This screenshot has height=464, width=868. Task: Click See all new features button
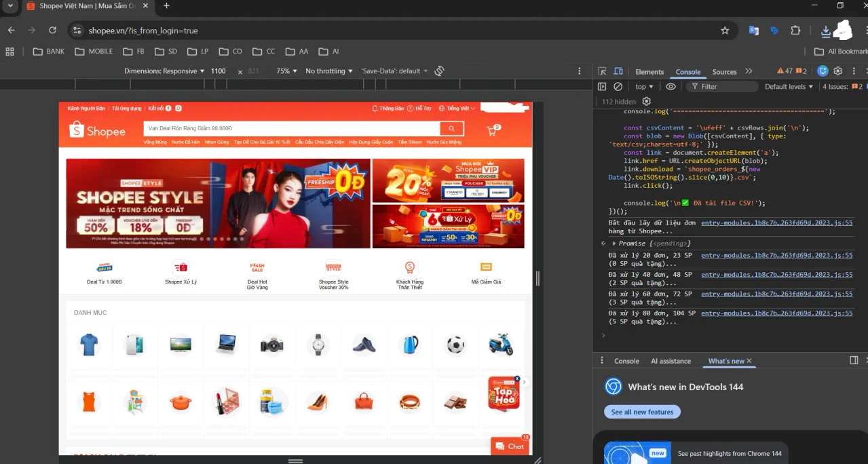[x=642, y=412]
